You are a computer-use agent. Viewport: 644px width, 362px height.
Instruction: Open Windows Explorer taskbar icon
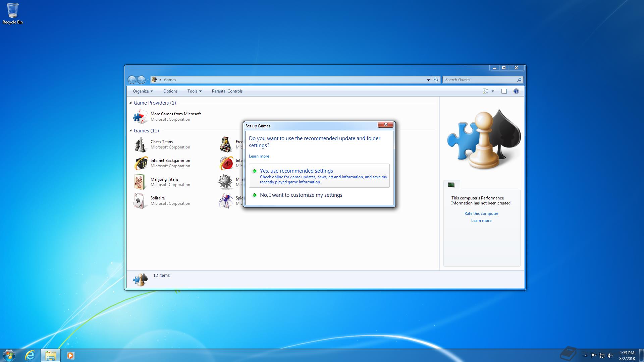(51, 355)
